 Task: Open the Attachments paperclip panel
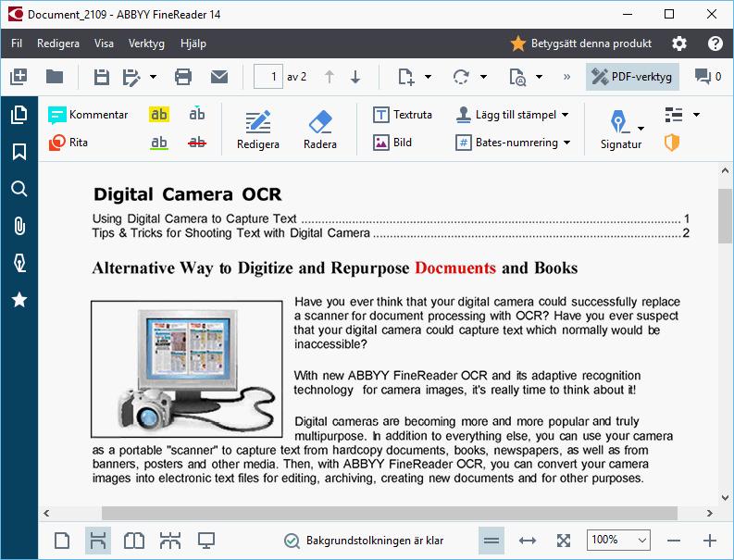click(19, 226)
